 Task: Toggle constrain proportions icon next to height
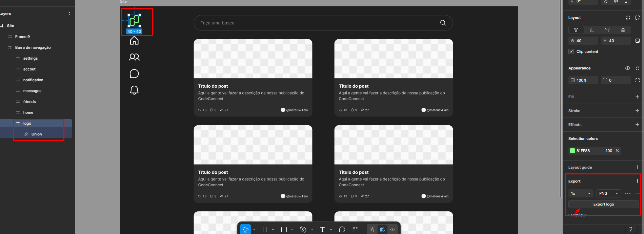638,41
